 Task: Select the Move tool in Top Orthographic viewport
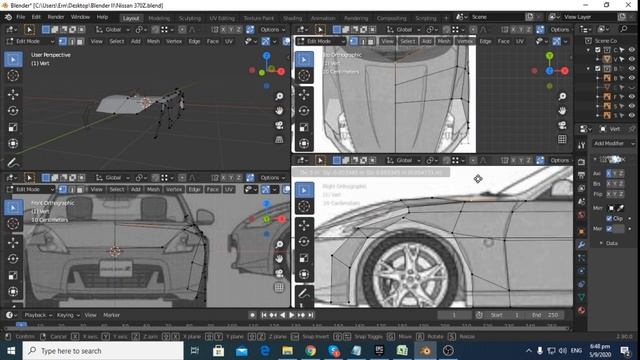pyautogui.click(x=304, y=95)
